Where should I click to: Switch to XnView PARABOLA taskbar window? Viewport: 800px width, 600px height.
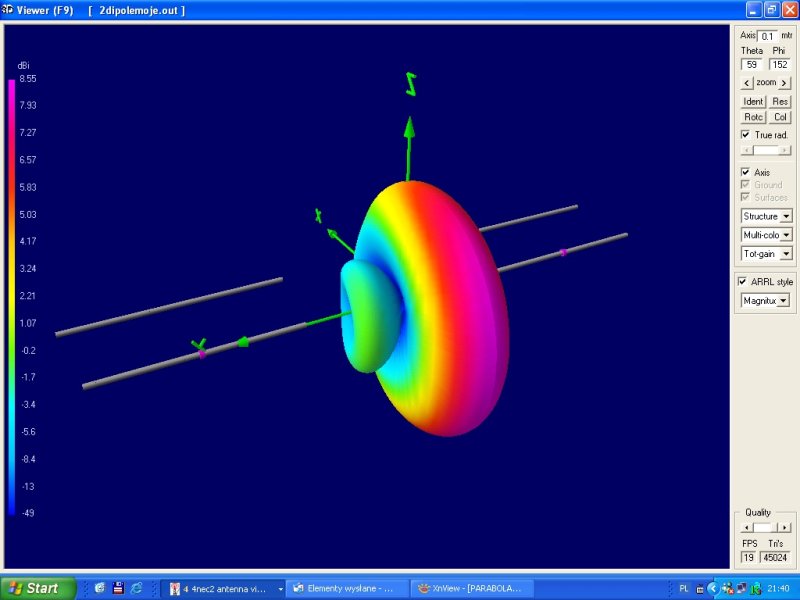pyautogui.click(x=472, y=589)
